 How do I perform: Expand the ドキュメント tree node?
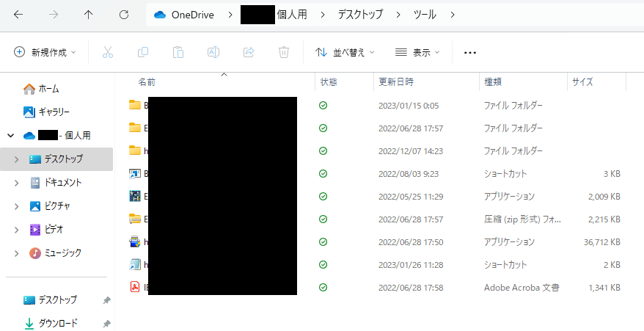(x=16, y=183)
